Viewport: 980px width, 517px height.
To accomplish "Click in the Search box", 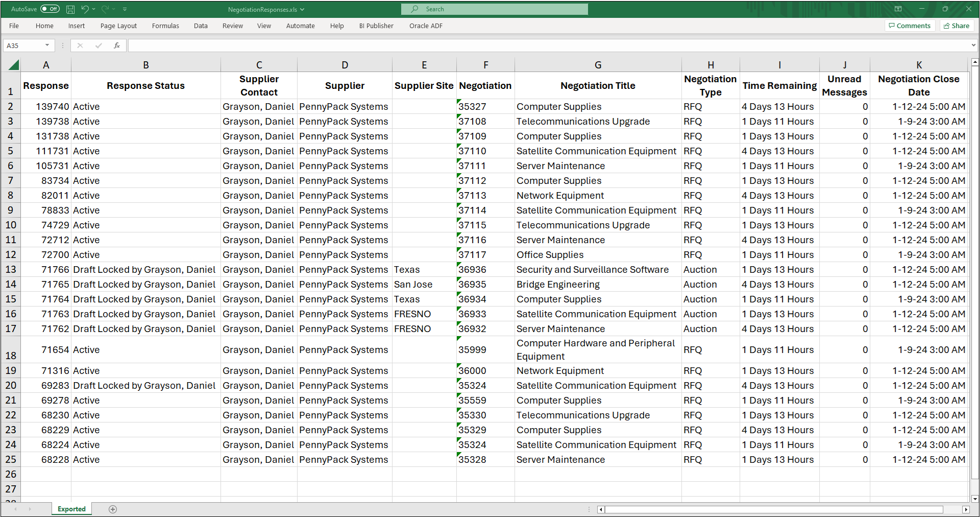I will tap(494, 9).
